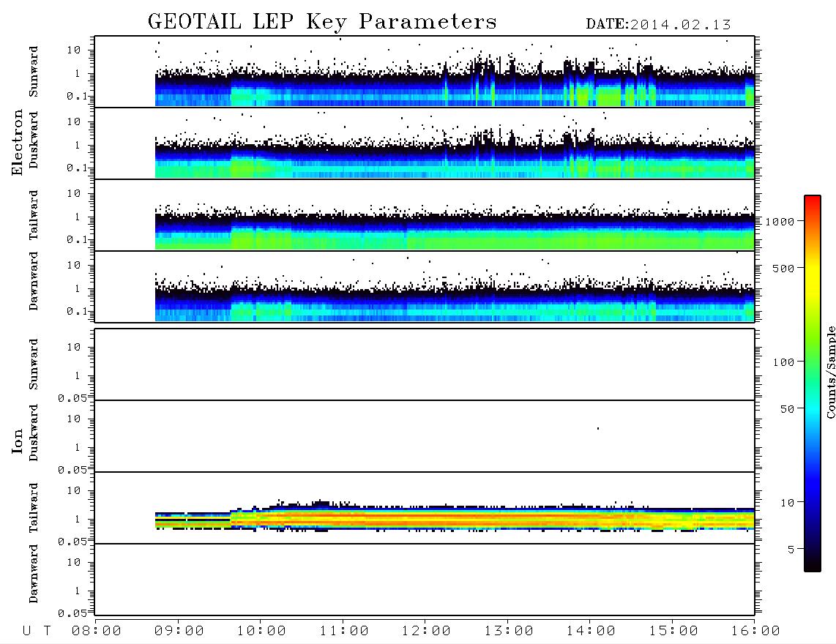The image size is (836, 644).
Task: Click the "100" color bar tick label
Action: [x=784, y=362]
